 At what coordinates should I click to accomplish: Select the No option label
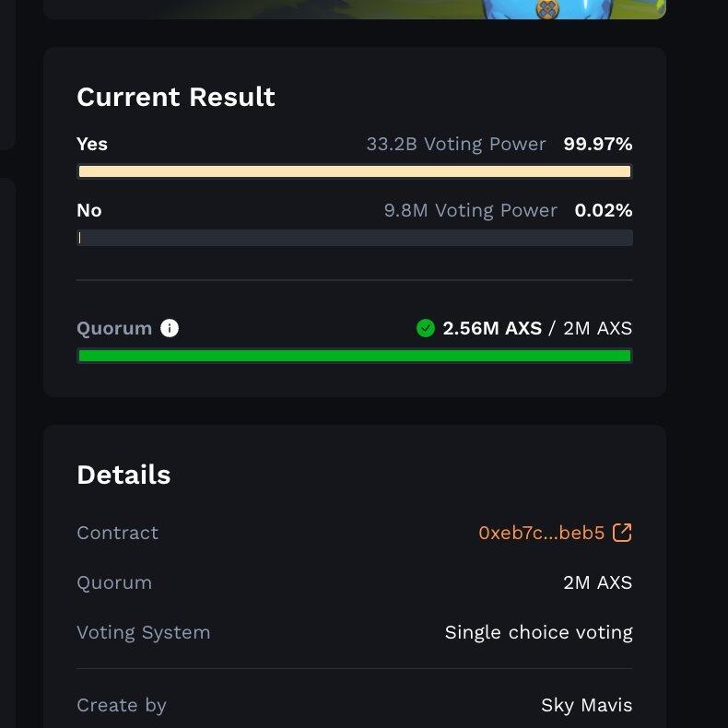[89, 210]
